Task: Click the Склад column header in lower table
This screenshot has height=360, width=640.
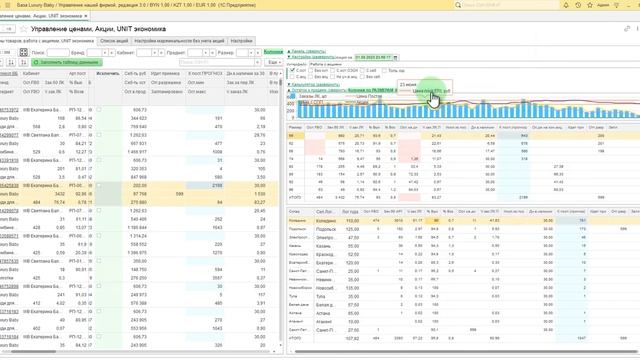Action: (301, 211)
